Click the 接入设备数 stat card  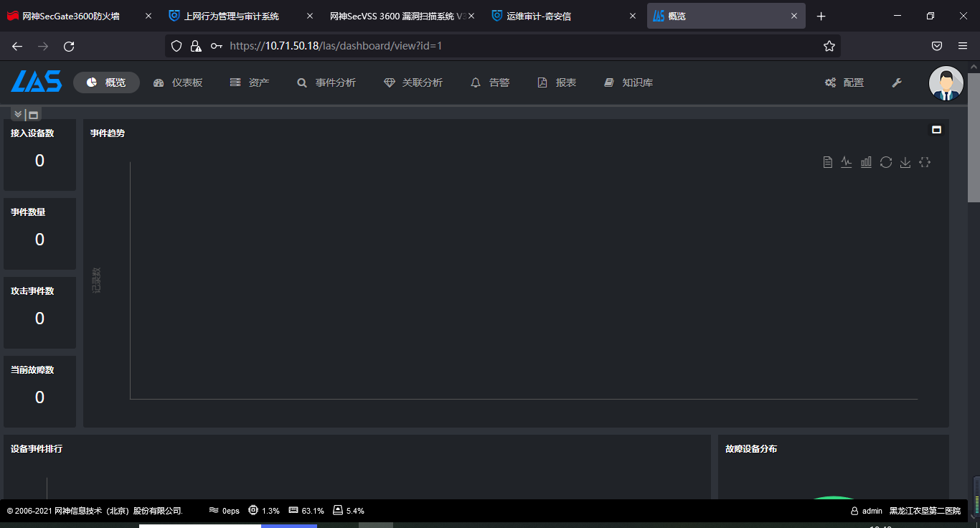39,154
